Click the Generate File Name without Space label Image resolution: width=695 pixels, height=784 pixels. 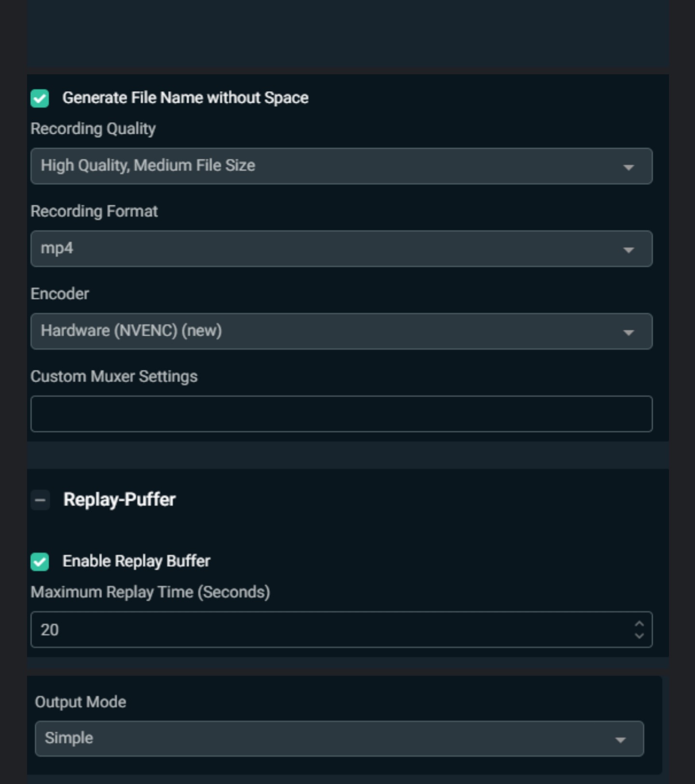185,98
